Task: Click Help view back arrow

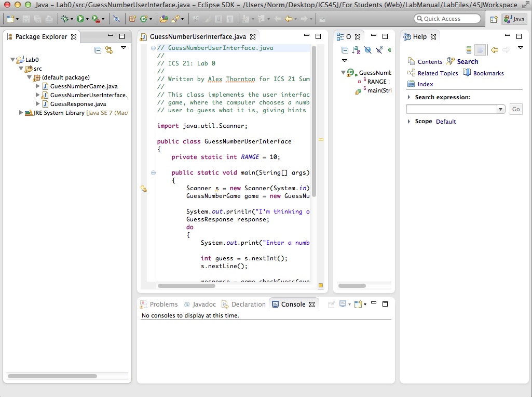Action: 494,50
